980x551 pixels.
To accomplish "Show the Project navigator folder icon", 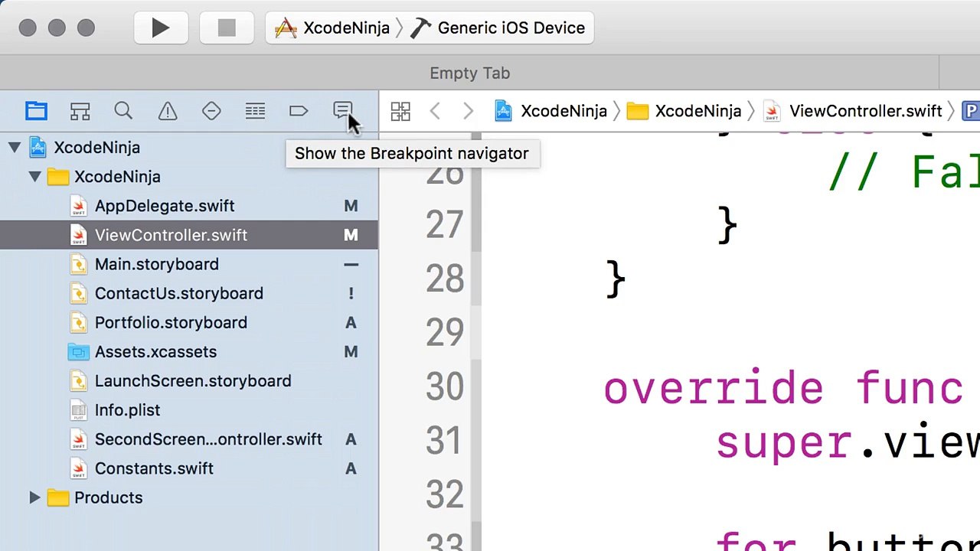I will tap(36, 111).
